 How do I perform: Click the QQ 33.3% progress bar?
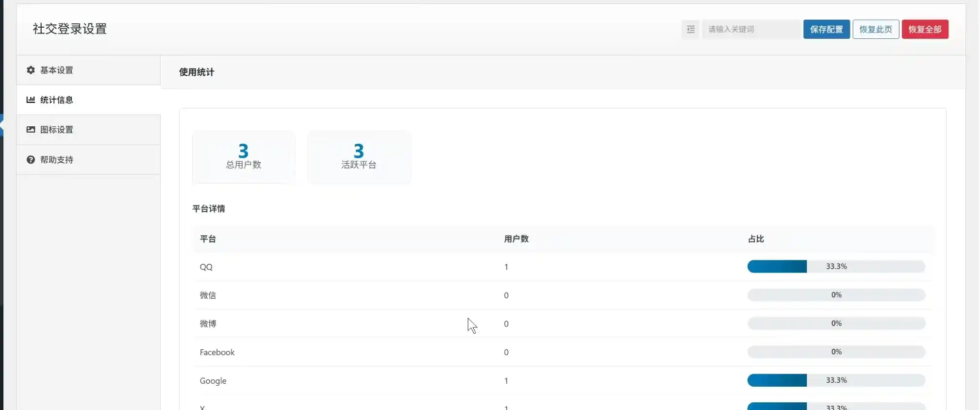(836, 266)
